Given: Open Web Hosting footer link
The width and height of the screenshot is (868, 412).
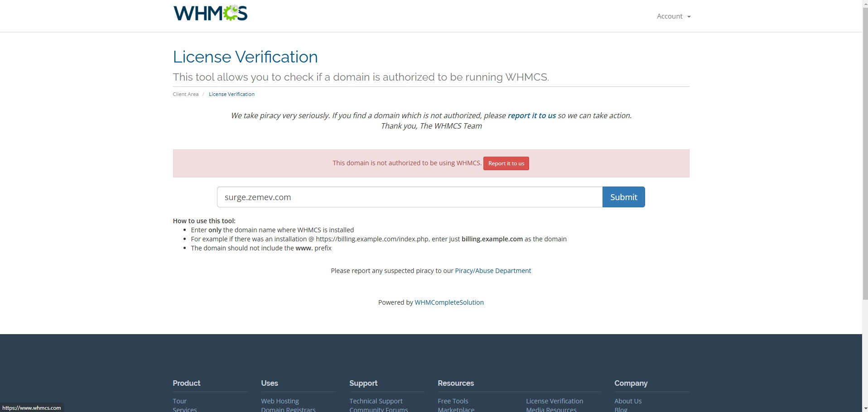Looking at the screenshot, I should coord(280,401).
